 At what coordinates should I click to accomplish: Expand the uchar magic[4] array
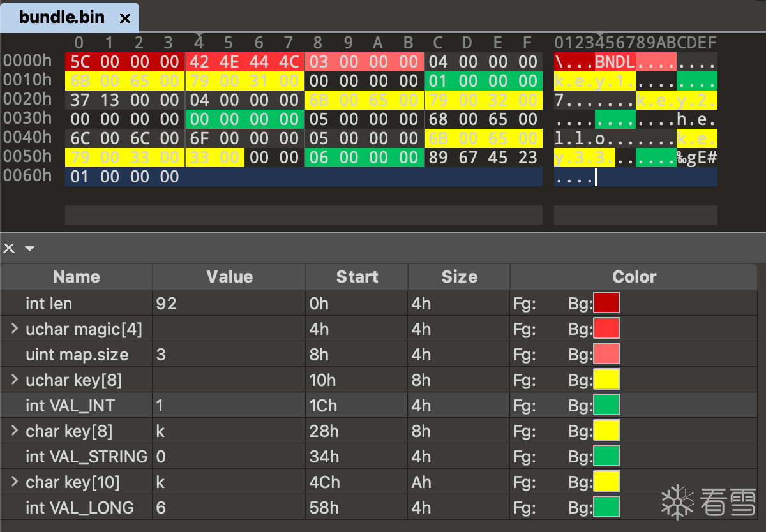point(14,329)
